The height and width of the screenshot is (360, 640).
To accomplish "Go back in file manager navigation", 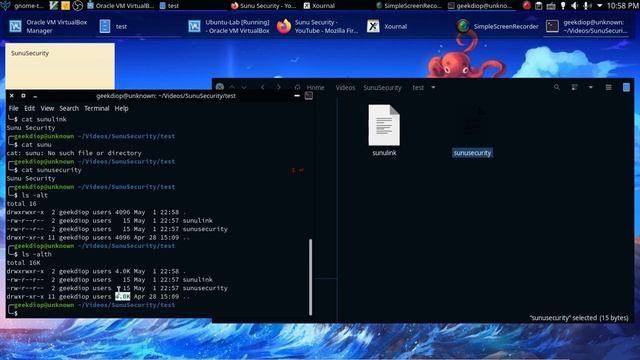I will tap(262, 87).
